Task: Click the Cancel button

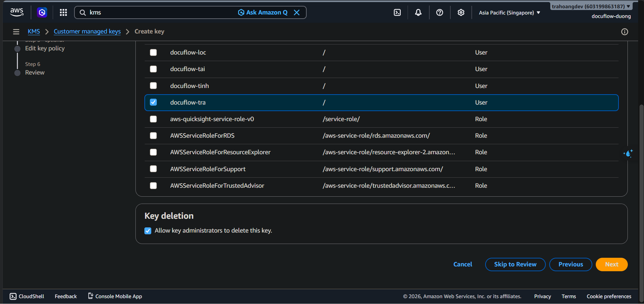Action: coord(463,264)
